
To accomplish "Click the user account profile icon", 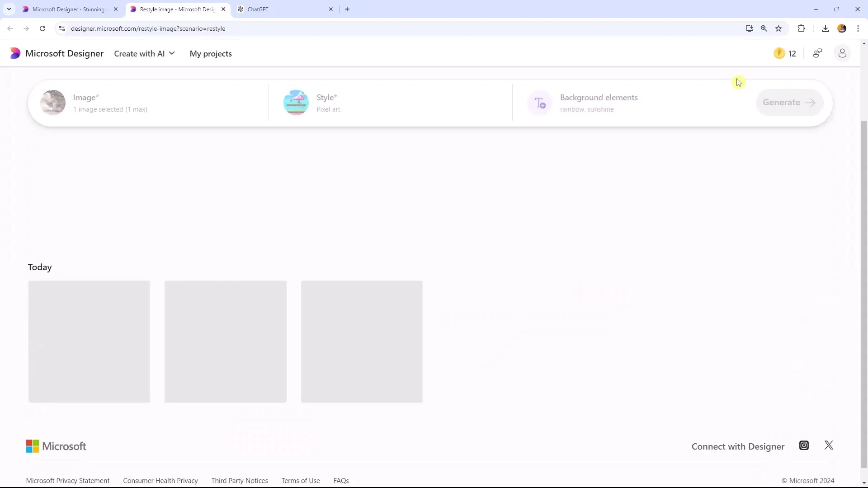I will click(842, 54).
